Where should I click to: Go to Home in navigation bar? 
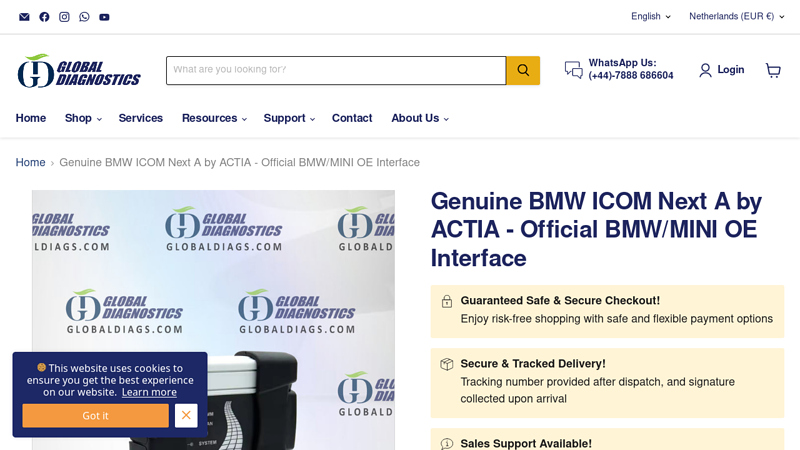31,118
